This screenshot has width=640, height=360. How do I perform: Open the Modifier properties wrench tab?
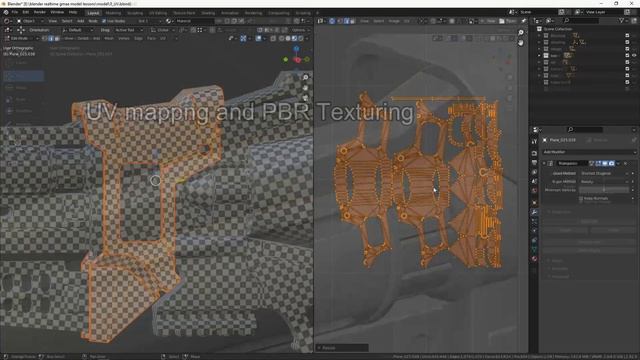click(x=534, y=212)
